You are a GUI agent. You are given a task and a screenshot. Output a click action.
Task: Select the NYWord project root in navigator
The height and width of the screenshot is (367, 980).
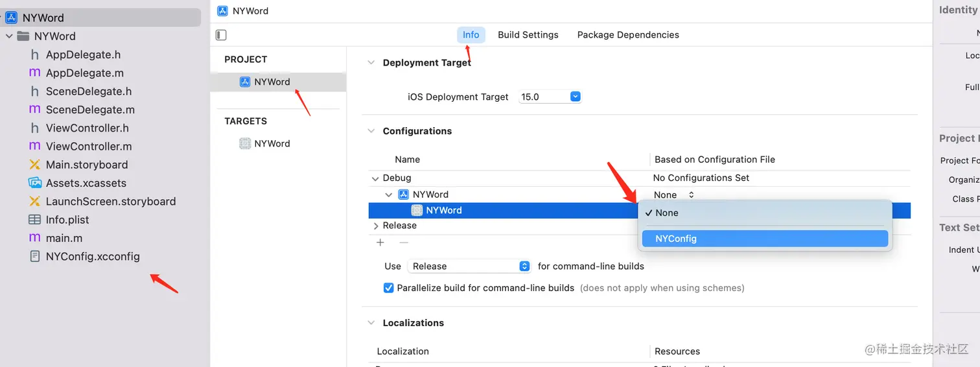point(100,18)
